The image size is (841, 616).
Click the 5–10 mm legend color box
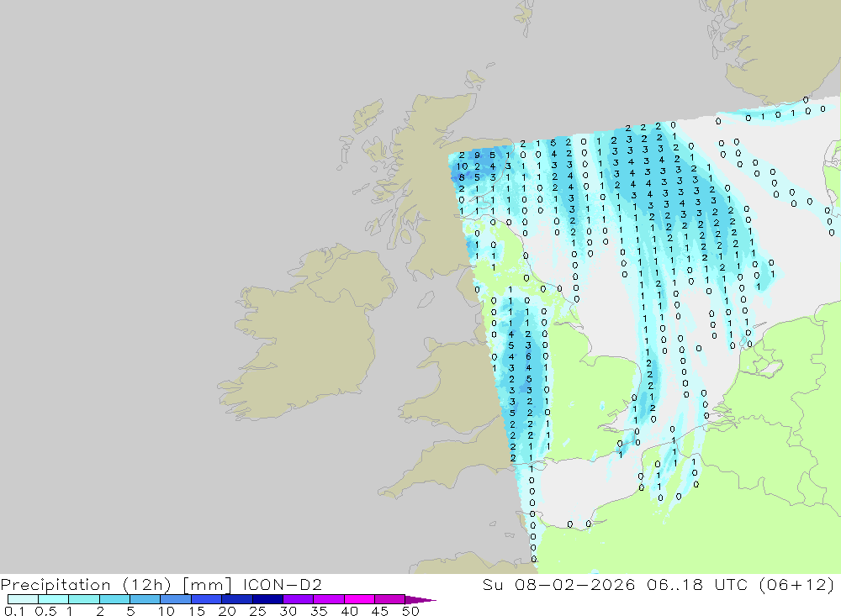[145, 599]
